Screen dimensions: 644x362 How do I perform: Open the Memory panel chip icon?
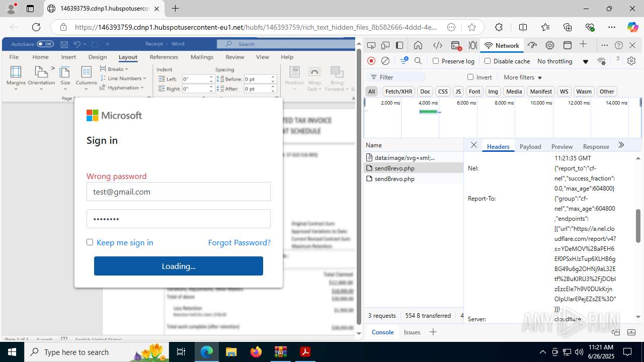(x=550, y=45)
